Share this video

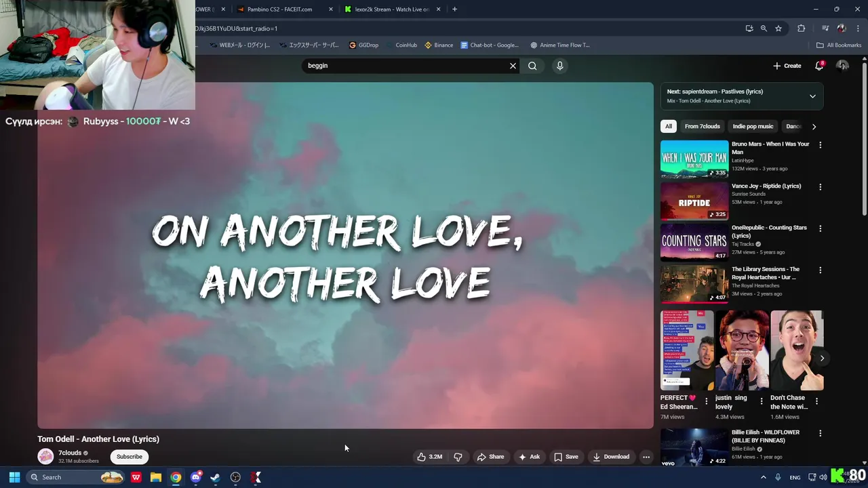coord(490,457)
